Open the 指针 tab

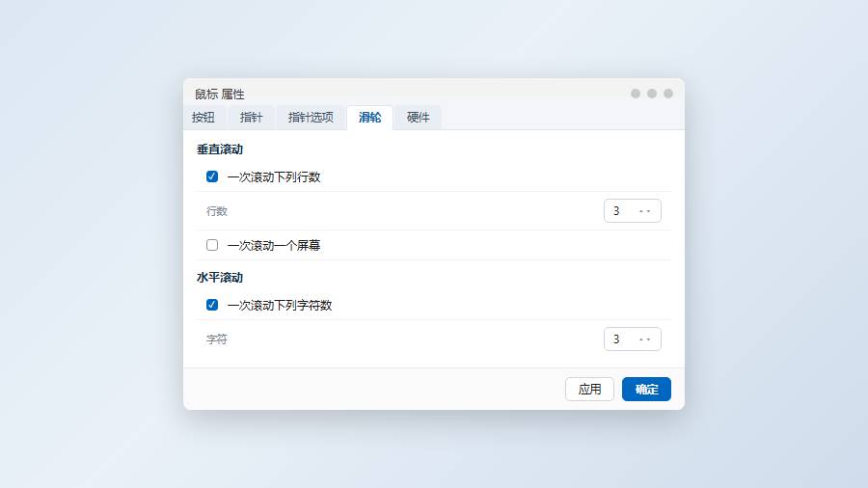(x=252, y=118)
